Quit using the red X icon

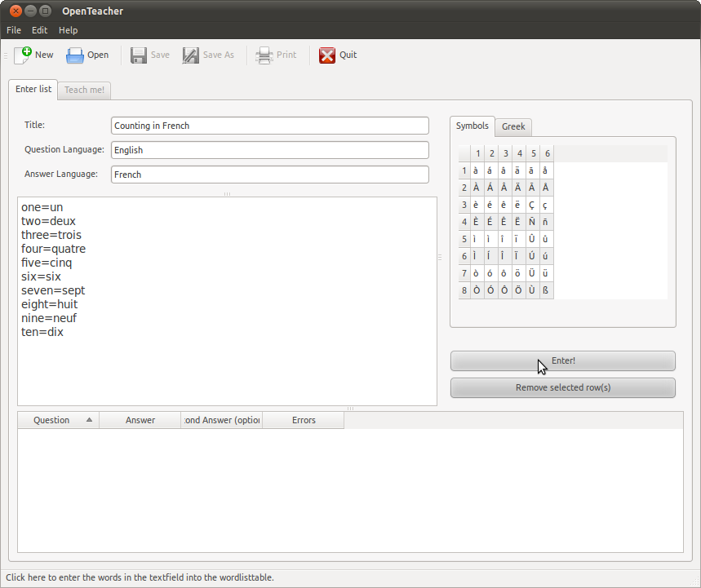[327, 55]
